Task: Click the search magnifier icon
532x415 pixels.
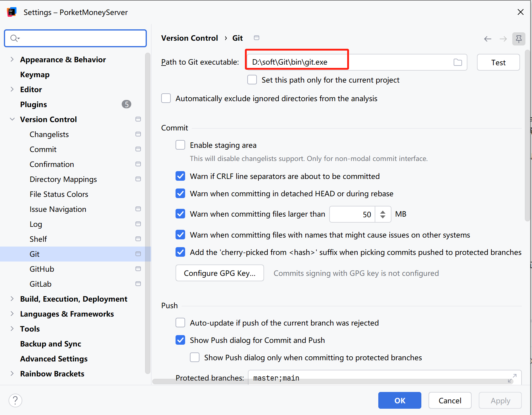Action: [15, 38]
